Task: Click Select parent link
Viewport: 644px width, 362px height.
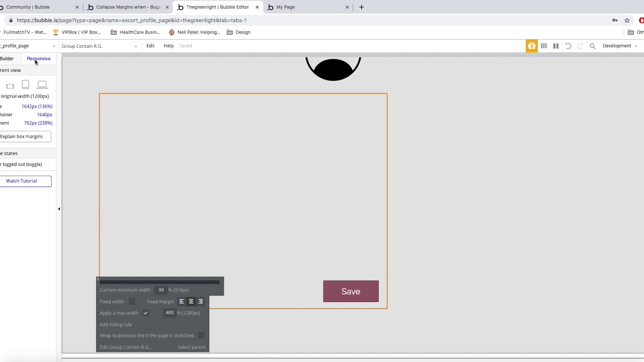Action: coord(192,347)
